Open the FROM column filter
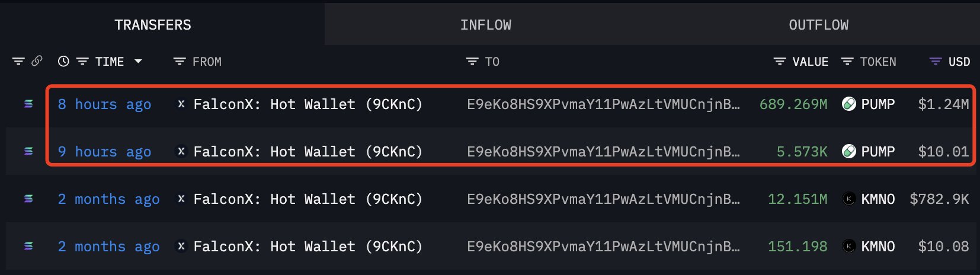The height and width of the screenshot is (275, 980). coord(180,62)
